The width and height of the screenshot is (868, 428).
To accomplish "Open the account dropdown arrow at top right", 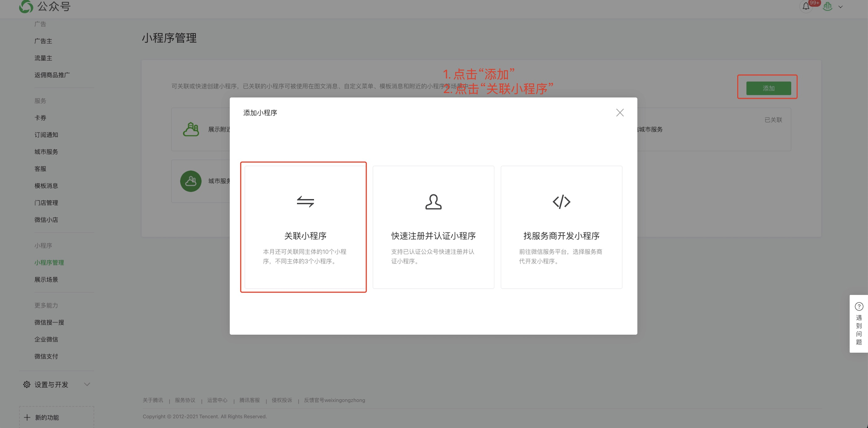I will 840,7.
